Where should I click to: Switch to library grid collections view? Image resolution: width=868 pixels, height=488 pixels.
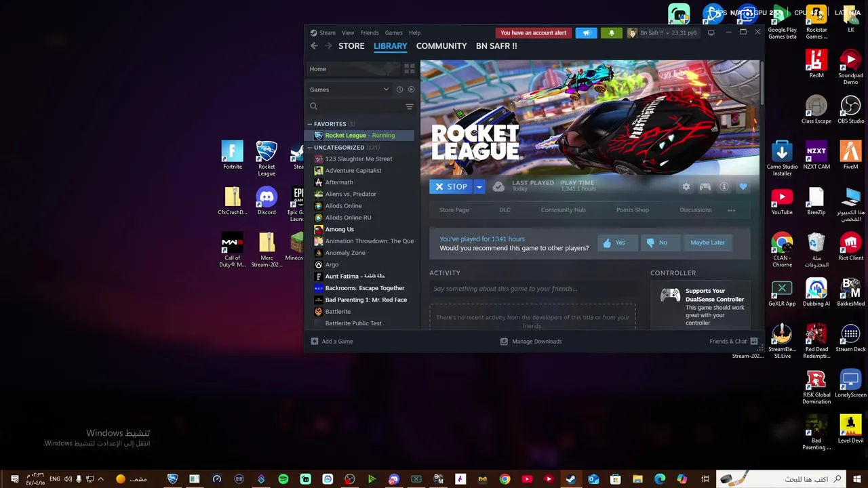[409, 68]
